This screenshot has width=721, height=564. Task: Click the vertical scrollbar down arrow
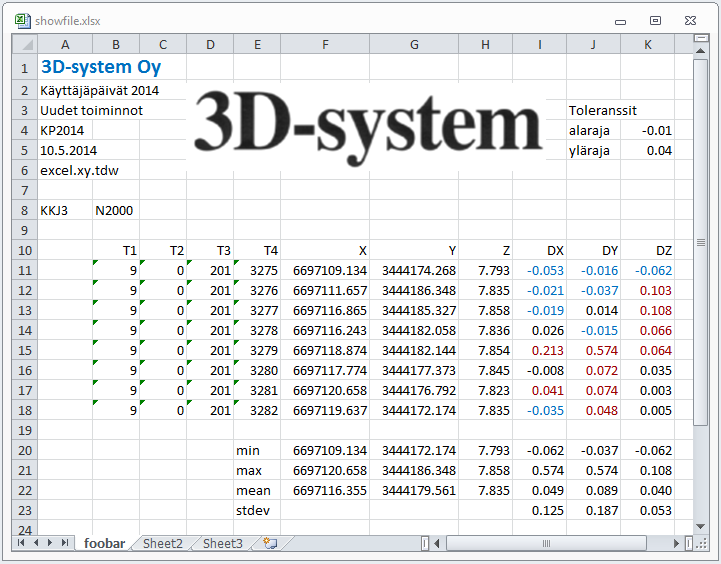click(700, 526)
